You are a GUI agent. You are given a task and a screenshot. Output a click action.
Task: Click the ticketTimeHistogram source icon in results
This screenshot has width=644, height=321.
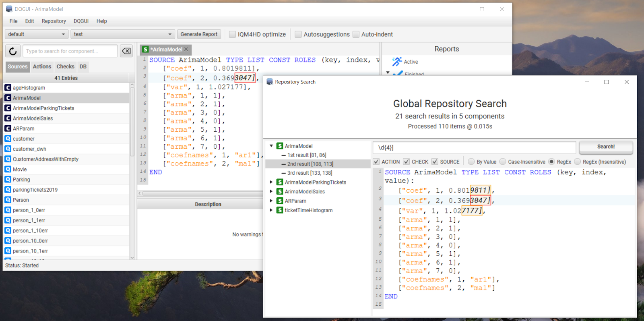280,210
